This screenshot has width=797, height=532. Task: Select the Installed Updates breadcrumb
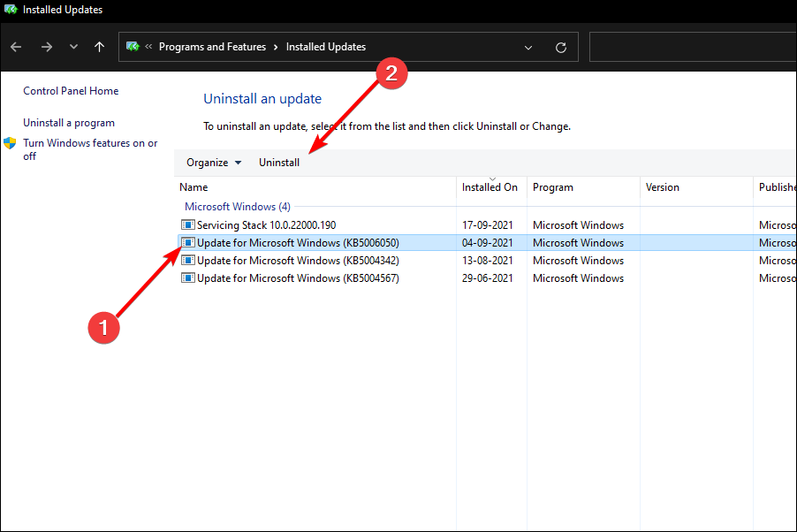click(326, 47)
